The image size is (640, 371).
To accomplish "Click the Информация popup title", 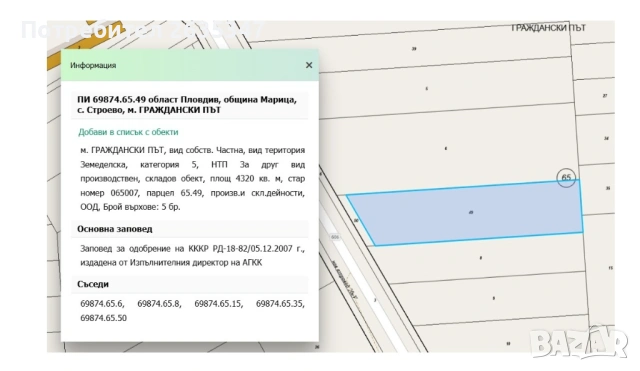I will pyautogui.click(x=93, y=65).
